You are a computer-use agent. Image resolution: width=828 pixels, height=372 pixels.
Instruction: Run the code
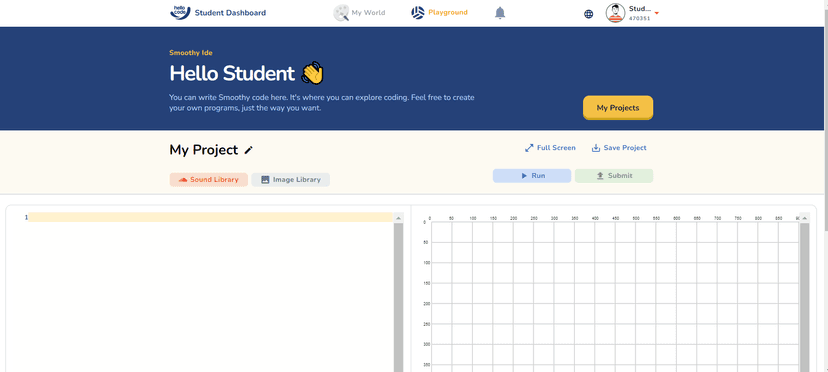tap(532, 176)
